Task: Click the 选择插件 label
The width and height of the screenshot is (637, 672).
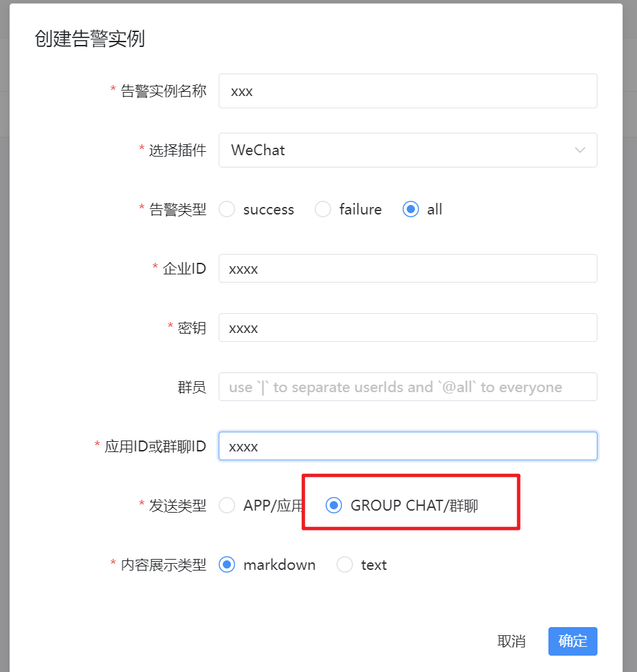Action: (178, 150)
